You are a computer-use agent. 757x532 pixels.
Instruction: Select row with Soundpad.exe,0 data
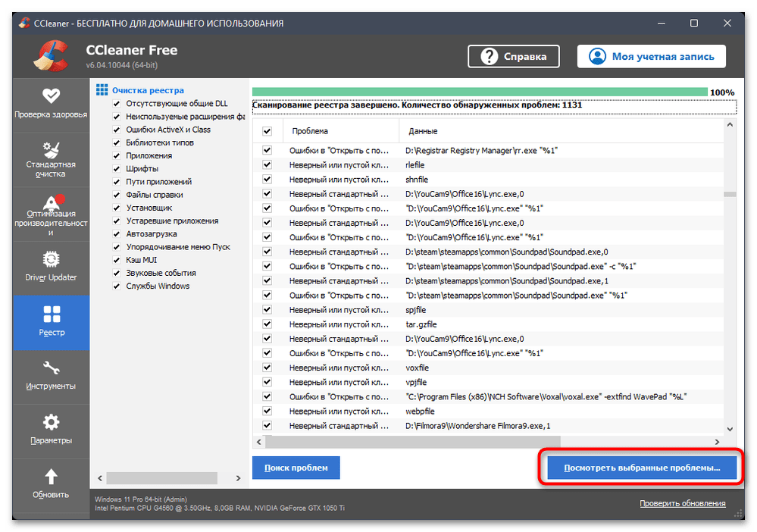(x=487, y=252)
